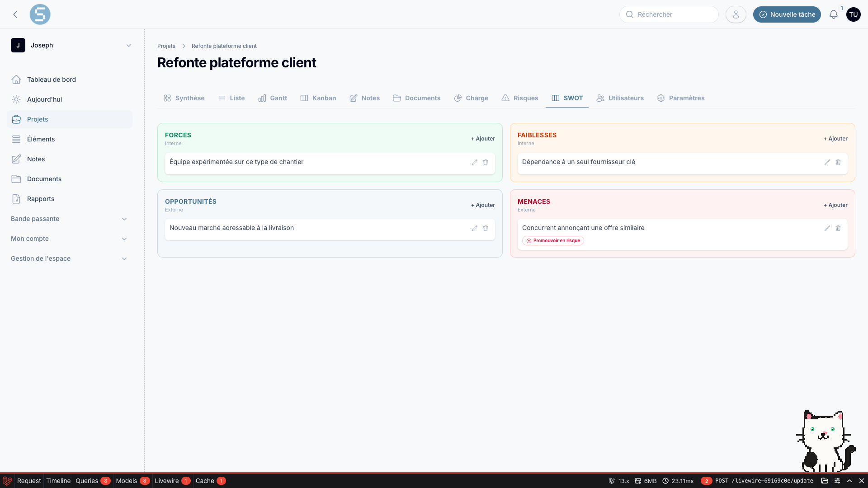Open debugbar Timeline tab
This screenshot has height=488, width=868.
pyautogui.click(x=58, y=481)
